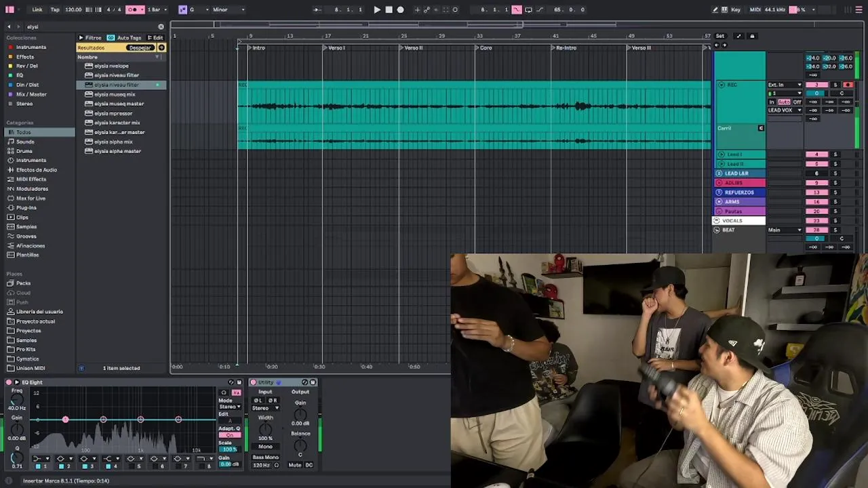Select the Rev / Del collection
The height and width of the screenshot is (488, 868).
click(x=26, y=66)
